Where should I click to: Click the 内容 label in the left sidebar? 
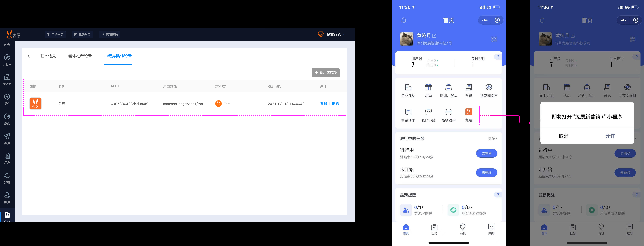tap(7, 45)
